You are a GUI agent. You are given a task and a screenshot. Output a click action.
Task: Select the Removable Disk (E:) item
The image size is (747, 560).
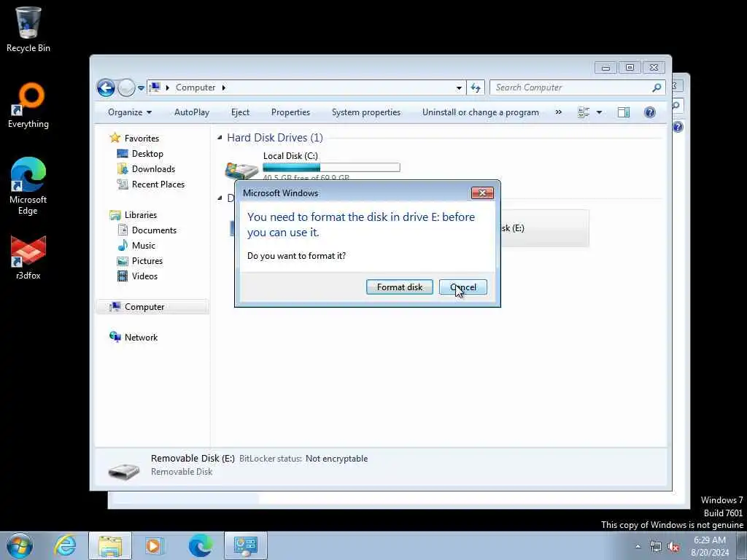[x=544, y=228]
